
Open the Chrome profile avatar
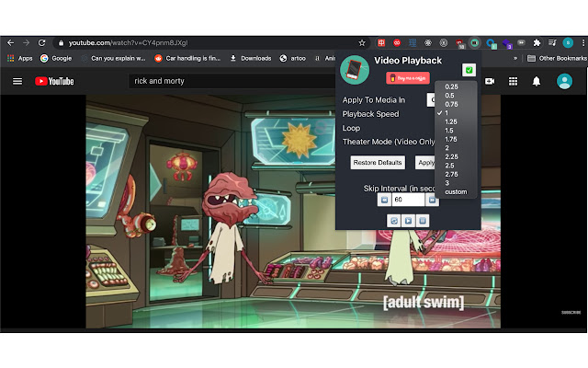tap(568, 43)
